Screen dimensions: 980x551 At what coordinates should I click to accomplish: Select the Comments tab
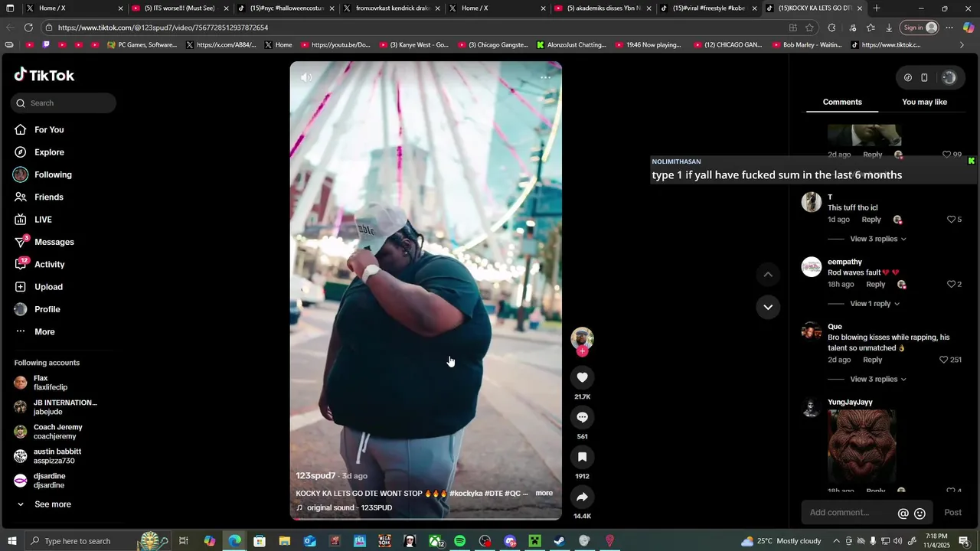842,102
